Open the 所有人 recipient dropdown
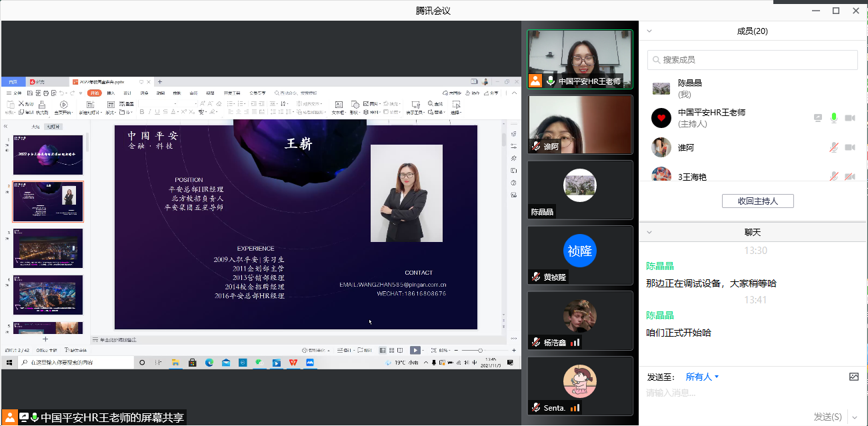The height and width of the screenshot is (426, 868). (703, 377)
